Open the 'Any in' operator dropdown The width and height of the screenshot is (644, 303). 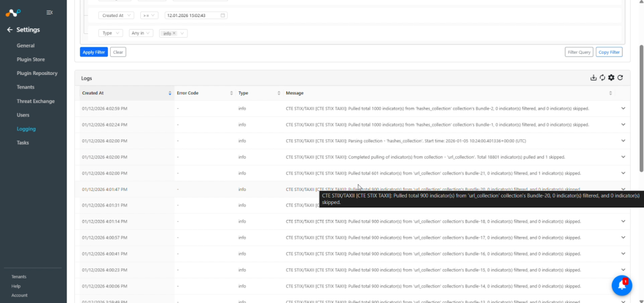click(141, 33)
